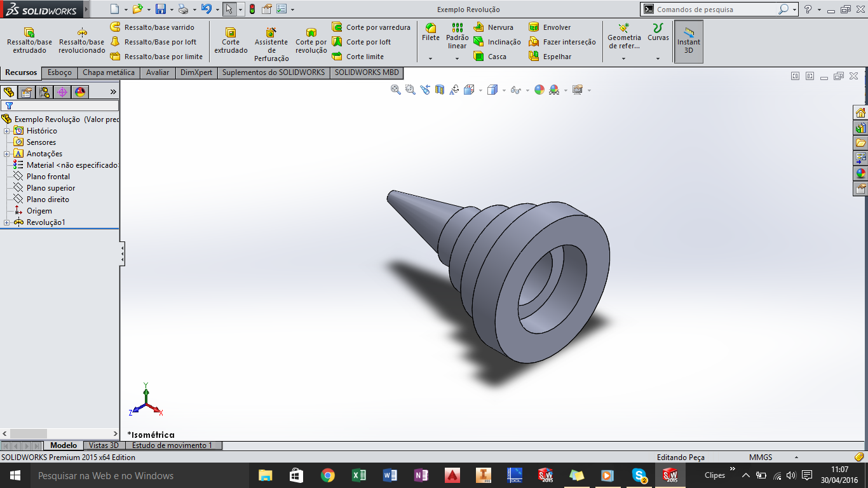868x488 pixels.
Task: Open the Assistente de Perfuração
Action: click(x=271, y=44)
